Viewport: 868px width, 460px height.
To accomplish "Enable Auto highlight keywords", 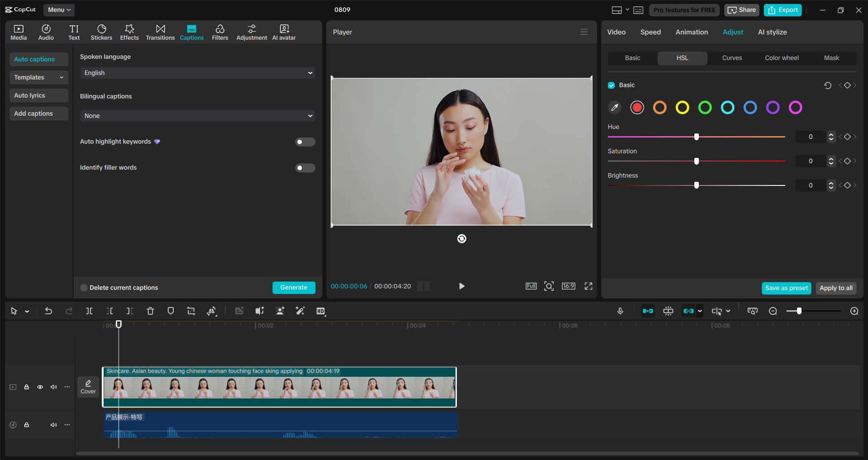I will [305, 142].
